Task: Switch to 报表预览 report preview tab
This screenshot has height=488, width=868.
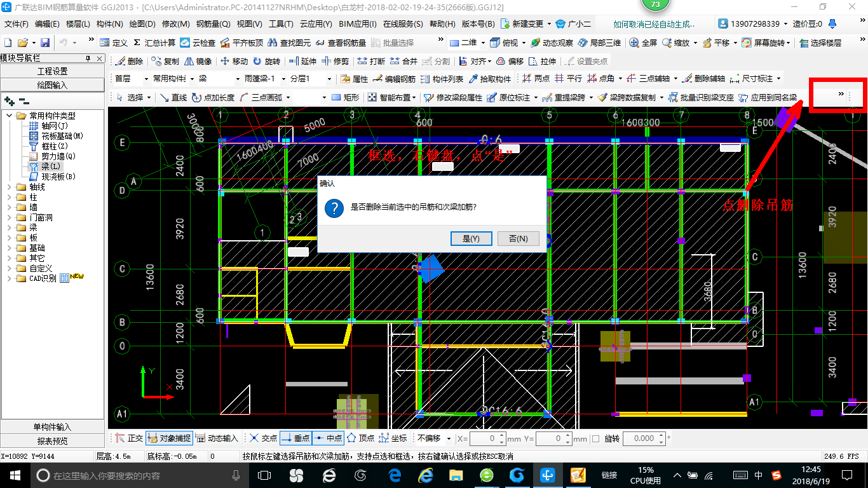Action: (53, 441)
